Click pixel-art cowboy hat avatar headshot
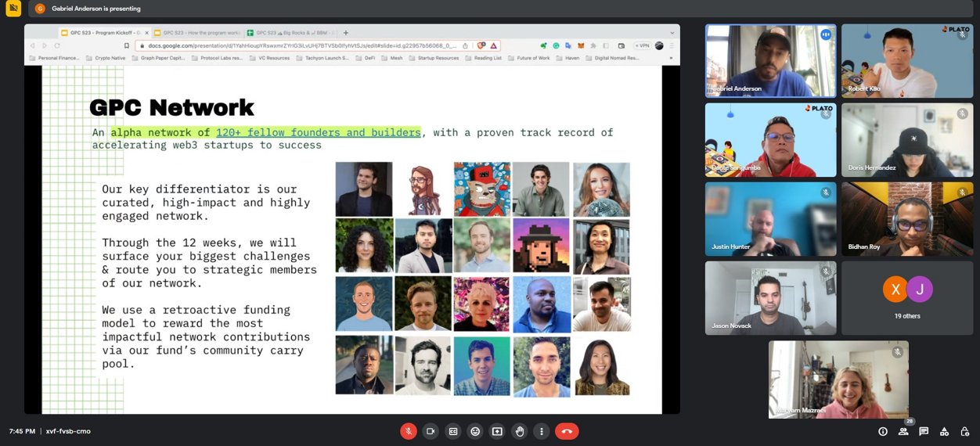The image size is (980, 446). [x=541, y=246]
